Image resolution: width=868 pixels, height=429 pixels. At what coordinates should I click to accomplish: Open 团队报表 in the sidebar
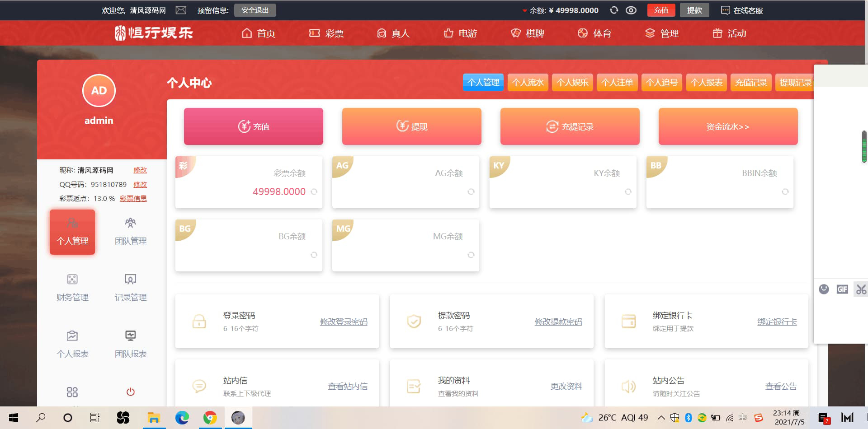pos(130,344)
